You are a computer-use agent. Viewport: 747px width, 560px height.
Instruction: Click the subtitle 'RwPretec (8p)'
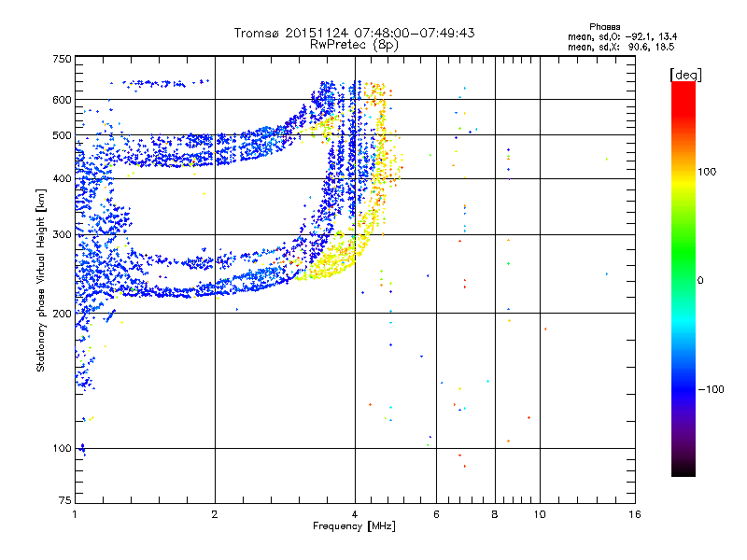tap(354, 45)
